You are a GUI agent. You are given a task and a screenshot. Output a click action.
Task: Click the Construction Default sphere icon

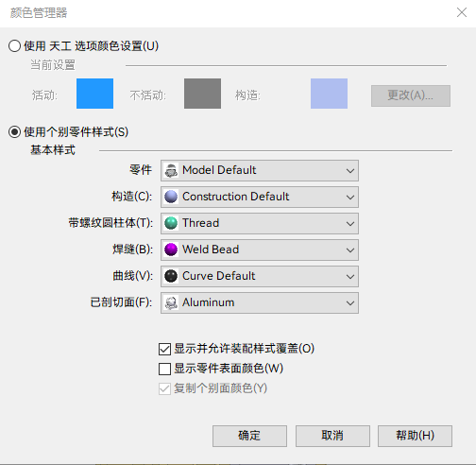(x=171, y=197)
